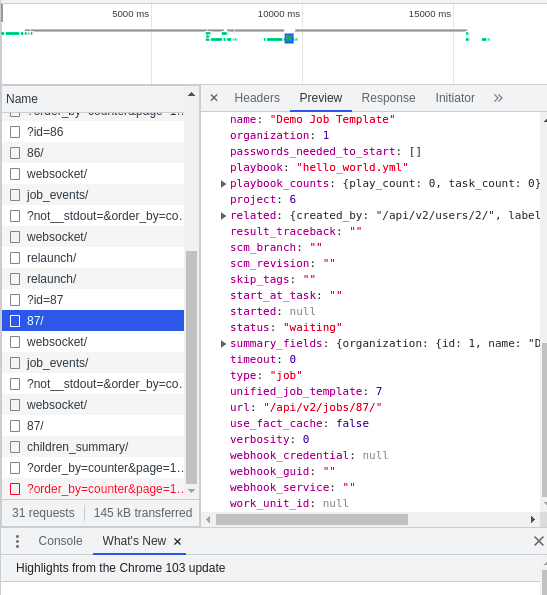This screenshot has height=595, width=547.
Task: Click the 145 kB transferred status entry
Action: tap(143, 513)
